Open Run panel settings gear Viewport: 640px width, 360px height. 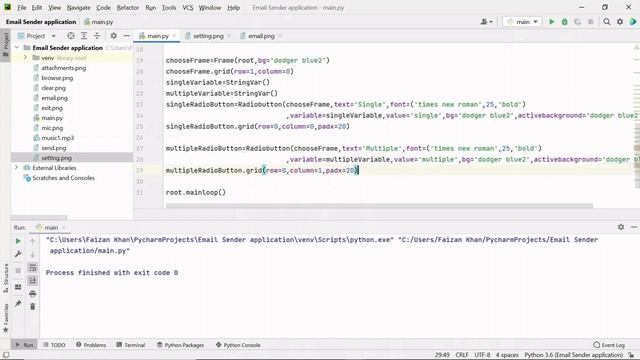621,227
